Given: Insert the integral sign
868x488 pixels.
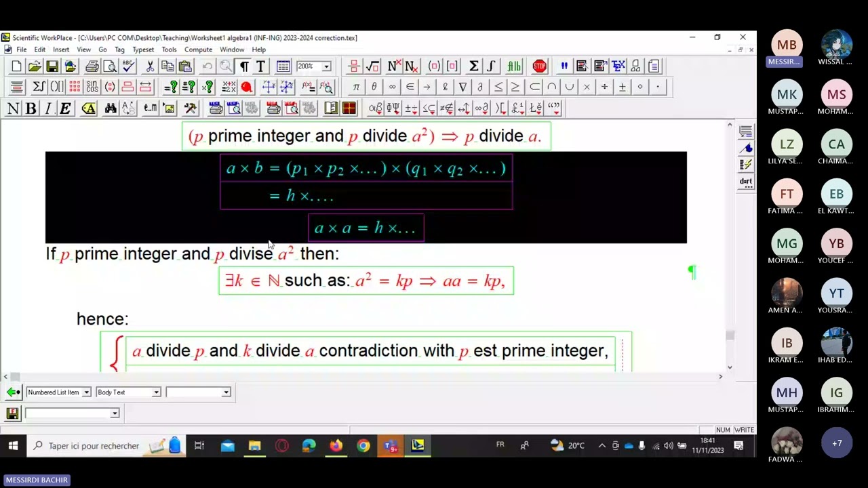Looking at the screenshot, I should coord(491,66).
